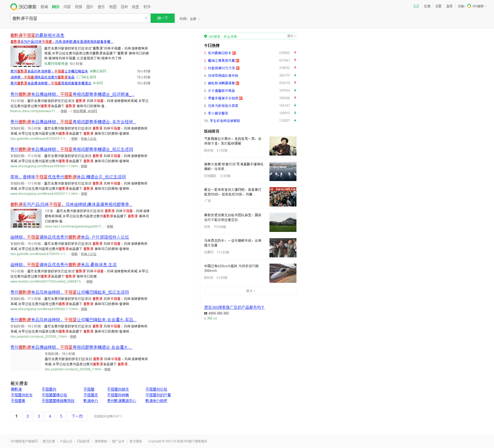Open the 切换 360搜索 engine dropdown
This screenshot has width=494, height=448.
pyautogui.click(x=477, y=6)
